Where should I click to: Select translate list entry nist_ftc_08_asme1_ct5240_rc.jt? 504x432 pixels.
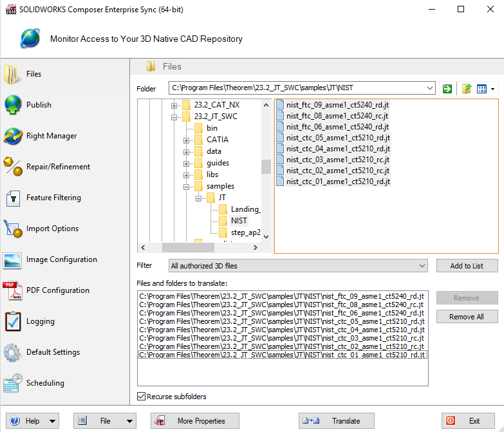pyautogui.click(x=281, y=305)
